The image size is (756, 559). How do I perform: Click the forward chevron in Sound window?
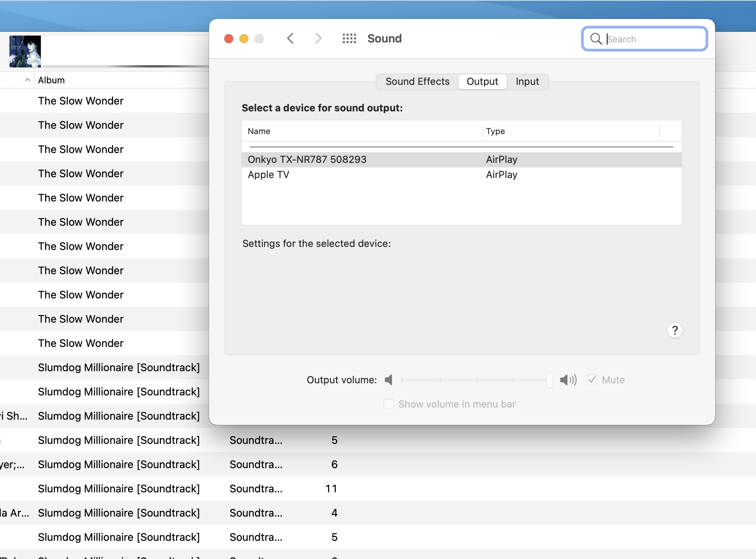(318, 38)
